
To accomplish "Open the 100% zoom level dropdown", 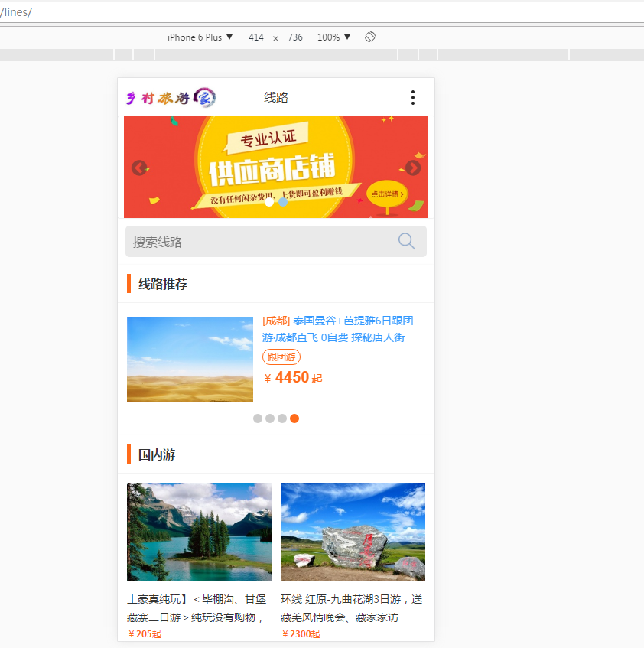I will (x=333, y=37).
